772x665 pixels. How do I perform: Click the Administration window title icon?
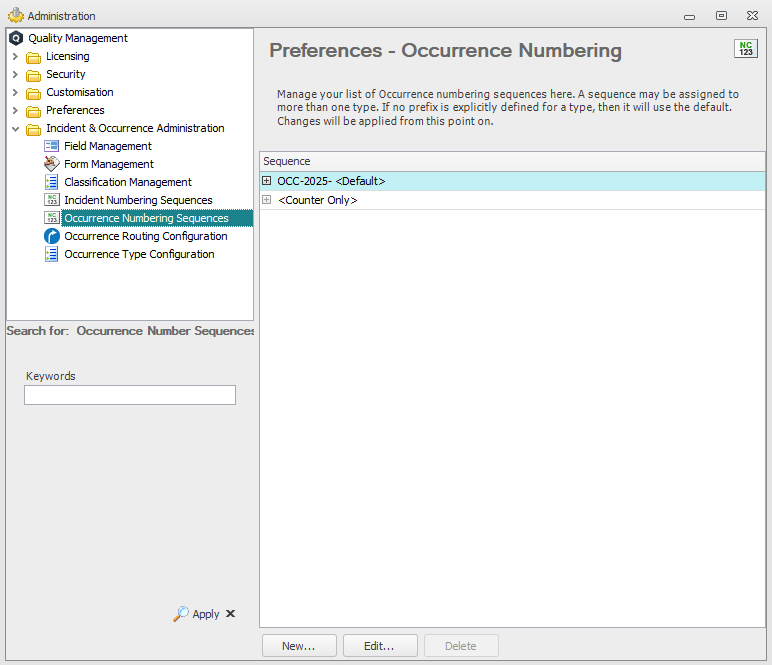tap(16, 15)
